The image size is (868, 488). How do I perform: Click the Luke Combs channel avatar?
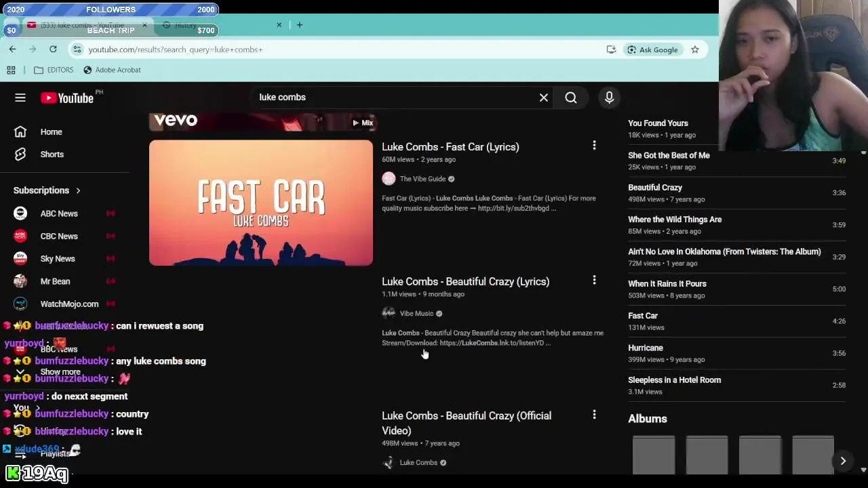(389, 462)
